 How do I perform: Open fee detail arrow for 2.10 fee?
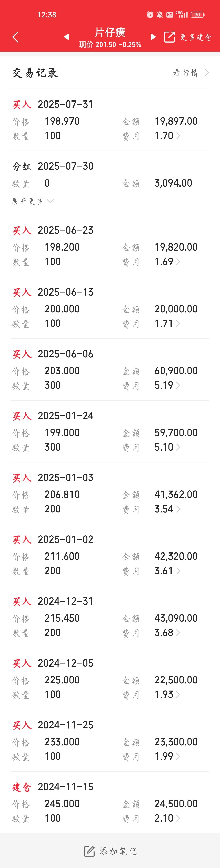point(178,818)
